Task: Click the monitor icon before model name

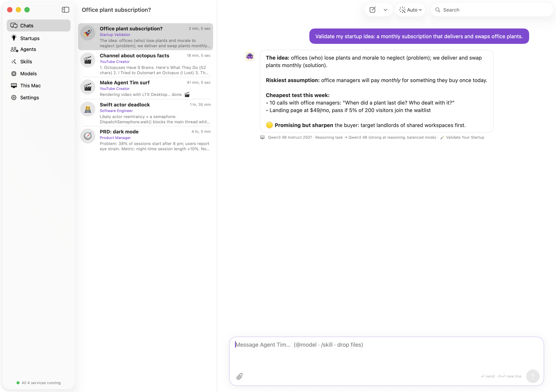Action: click(262, 137)
